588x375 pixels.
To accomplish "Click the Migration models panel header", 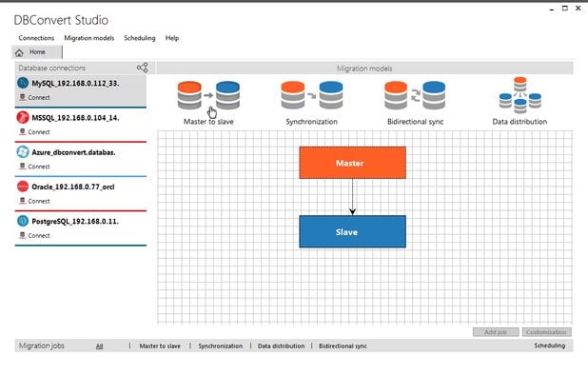I will coord(364,69).
